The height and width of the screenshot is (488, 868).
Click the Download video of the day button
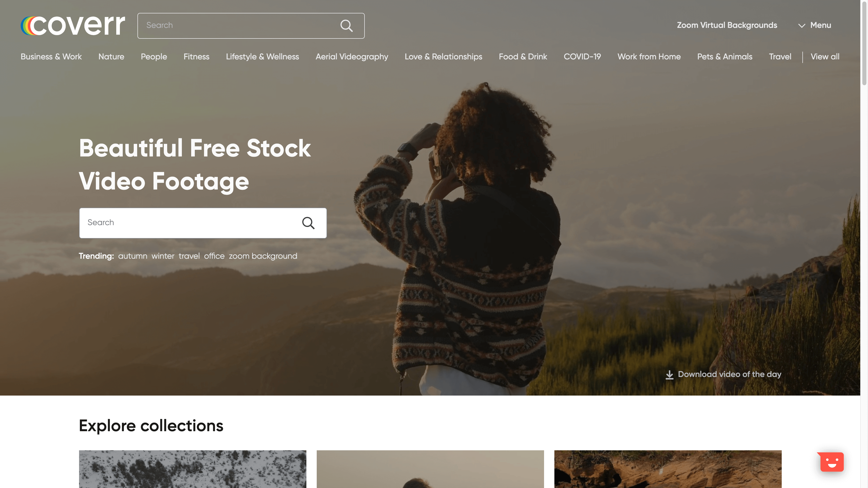point(723,374)
